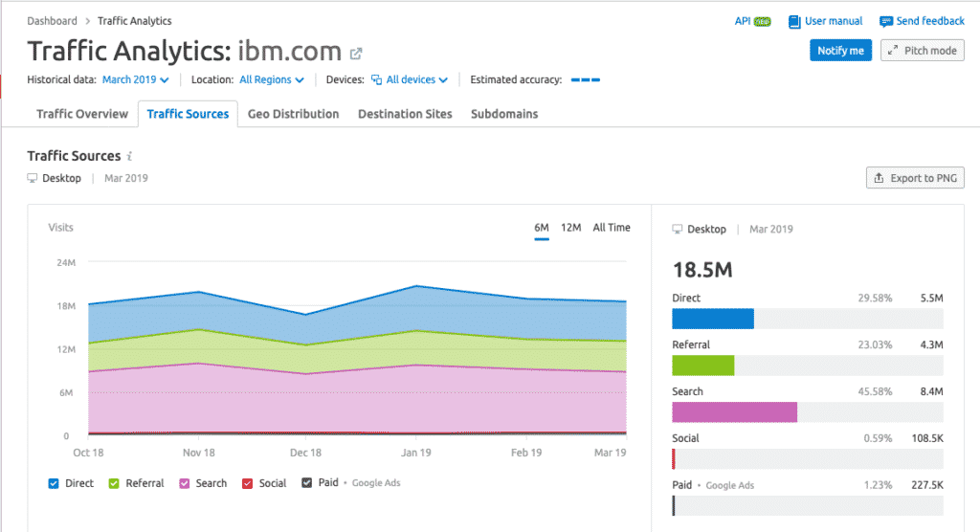Click the Feb 19 axis label
This screenshot has width=980, height=532.
click(526, 453)
